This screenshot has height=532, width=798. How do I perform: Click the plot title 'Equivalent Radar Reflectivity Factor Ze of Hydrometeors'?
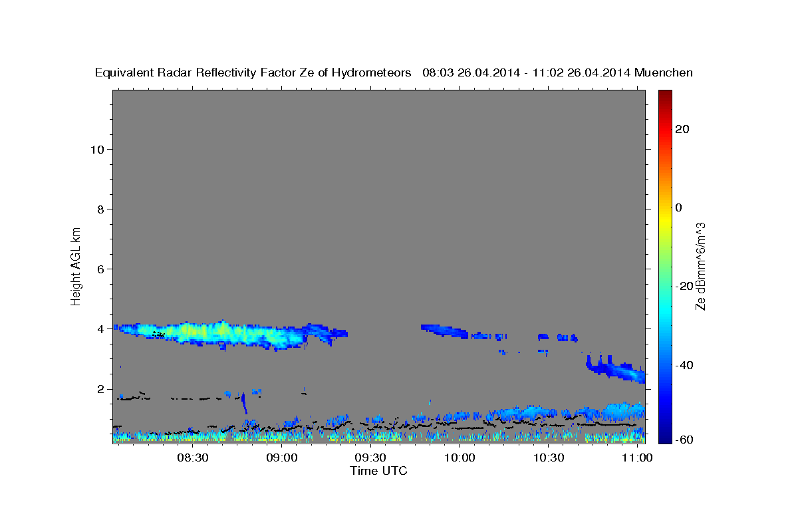click(x=253, y=73)
